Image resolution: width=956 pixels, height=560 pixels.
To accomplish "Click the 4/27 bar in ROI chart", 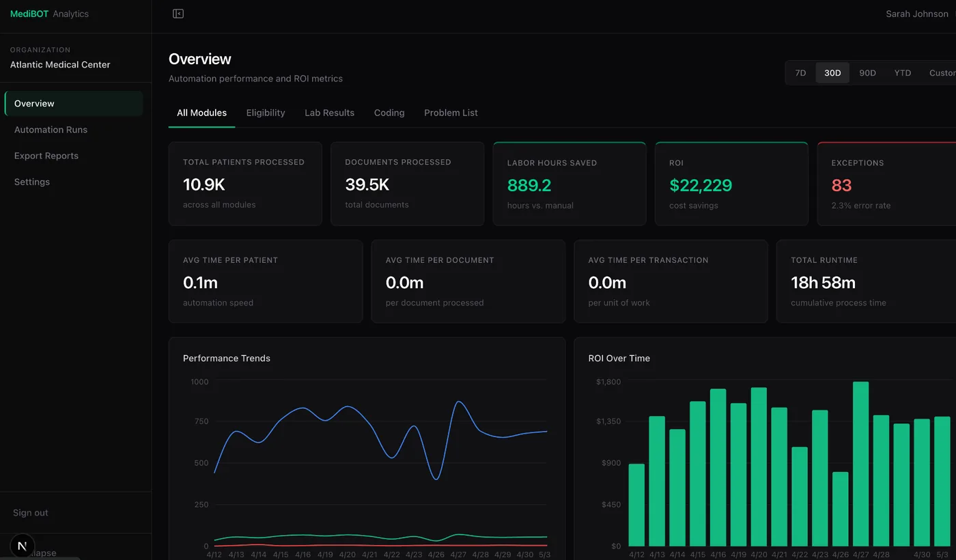I will point(860,464).
